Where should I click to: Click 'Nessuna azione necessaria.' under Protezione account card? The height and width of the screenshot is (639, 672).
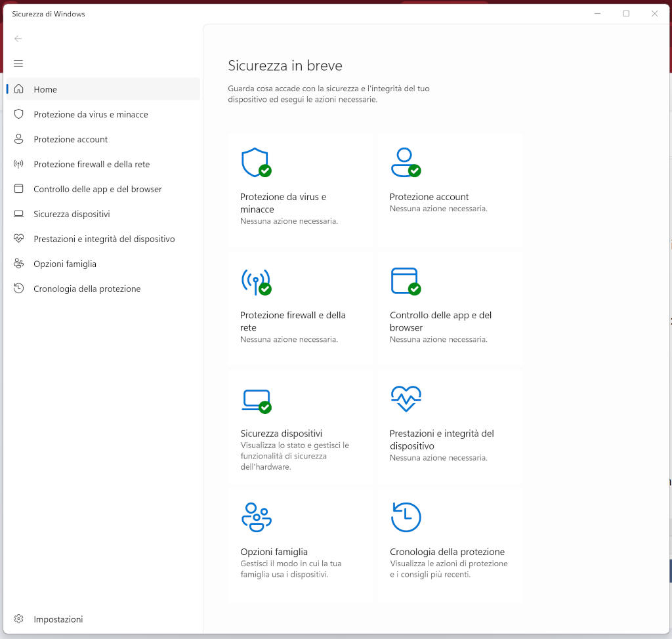(438, 209)
